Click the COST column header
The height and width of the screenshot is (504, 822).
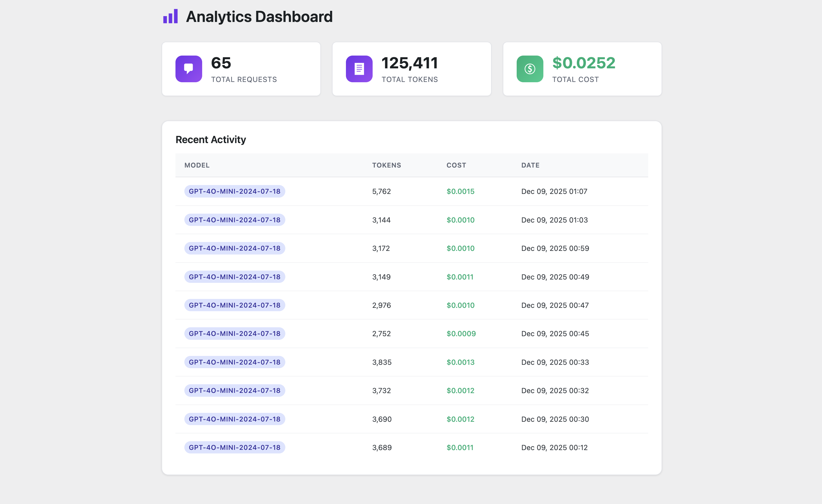click(456, 165)
